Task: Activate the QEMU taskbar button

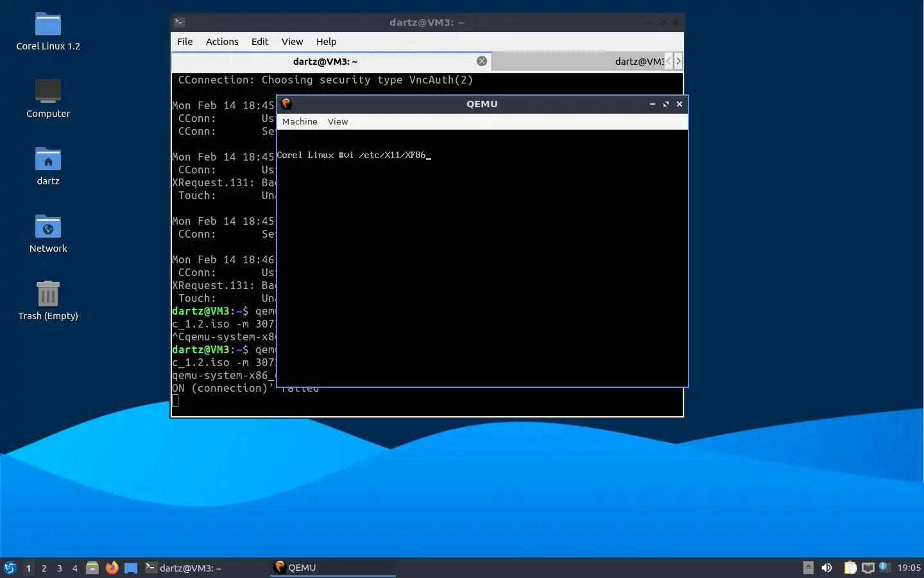Action: [333, 568]
